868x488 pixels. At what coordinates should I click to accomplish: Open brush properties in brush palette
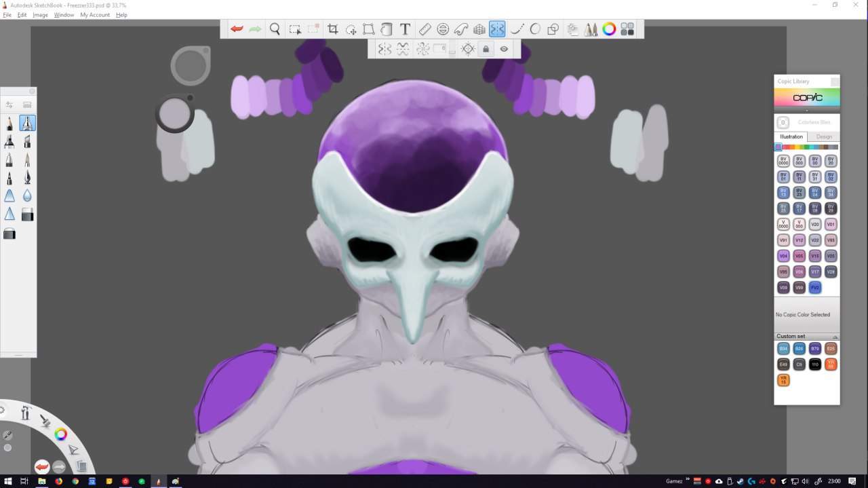pos(9,105)
